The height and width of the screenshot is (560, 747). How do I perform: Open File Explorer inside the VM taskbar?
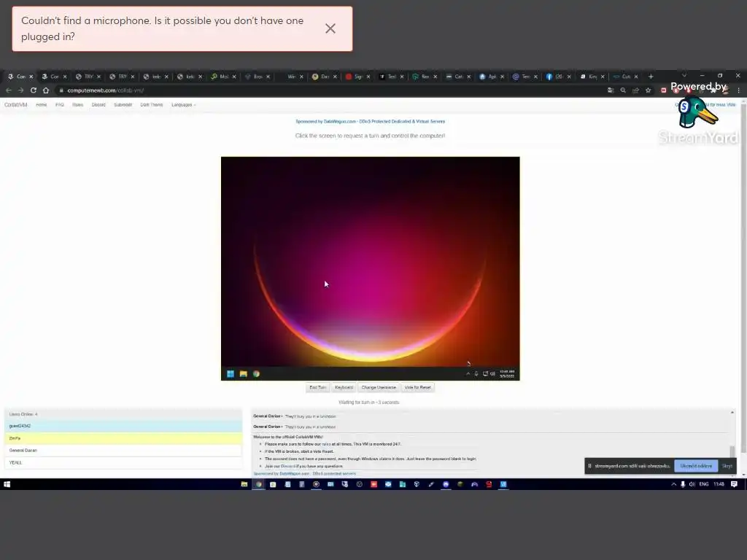[244, 374]
